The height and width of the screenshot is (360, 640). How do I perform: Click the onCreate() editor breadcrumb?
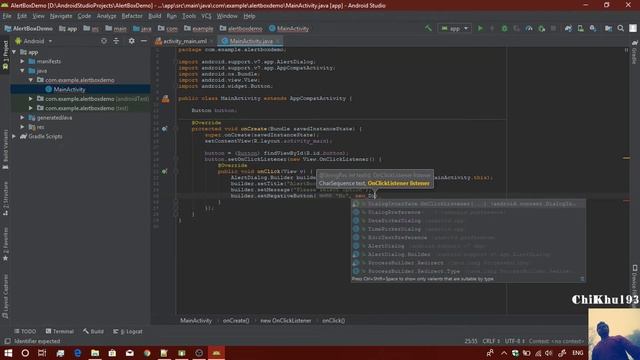(x=236, y=320)
